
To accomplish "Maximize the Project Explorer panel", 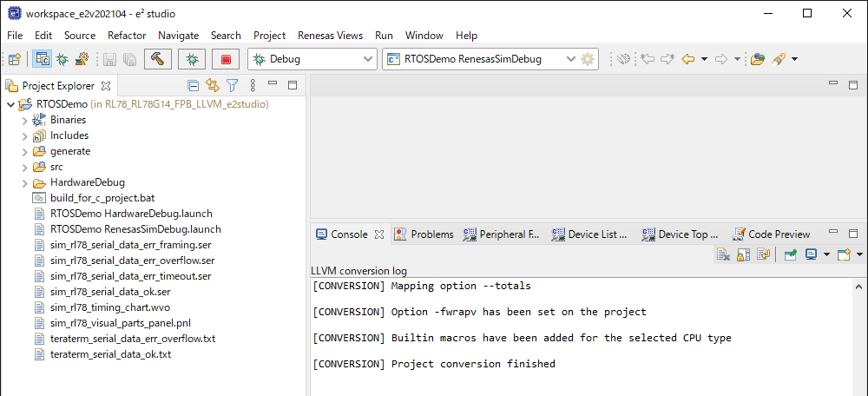I will point(293,85).
